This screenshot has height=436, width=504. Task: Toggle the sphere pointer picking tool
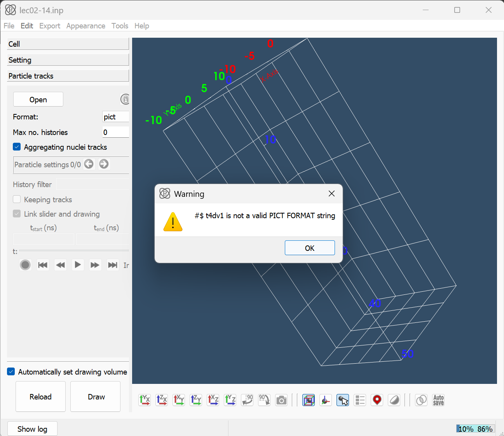pyautogui.click(x=343, y=400)
